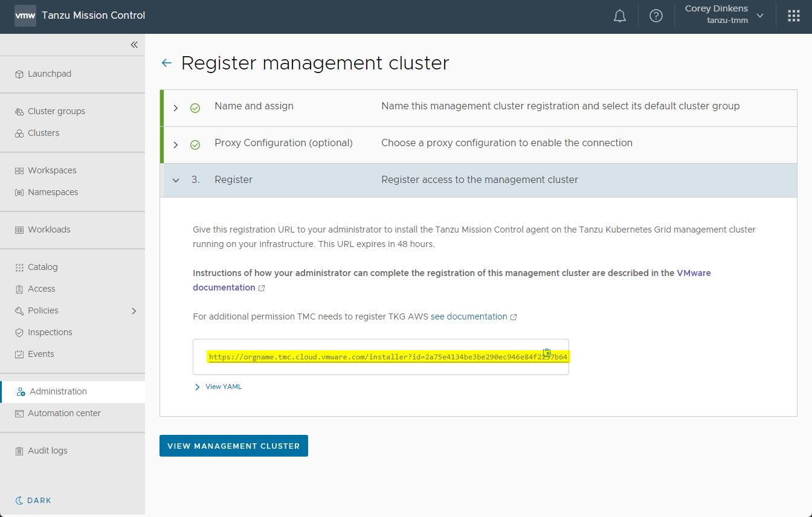
Task: Click inside the registration URL box
Action: (381, 357)
